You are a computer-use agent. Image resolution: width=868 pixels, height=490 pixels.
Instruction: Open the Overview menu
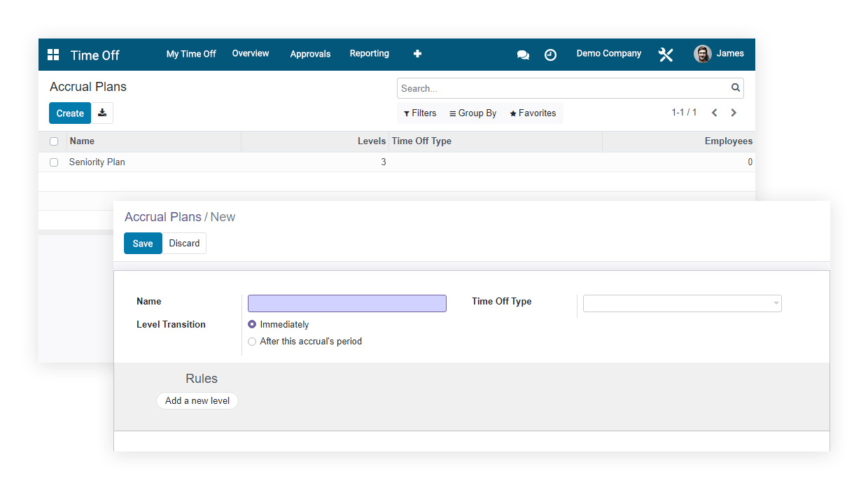251,54
